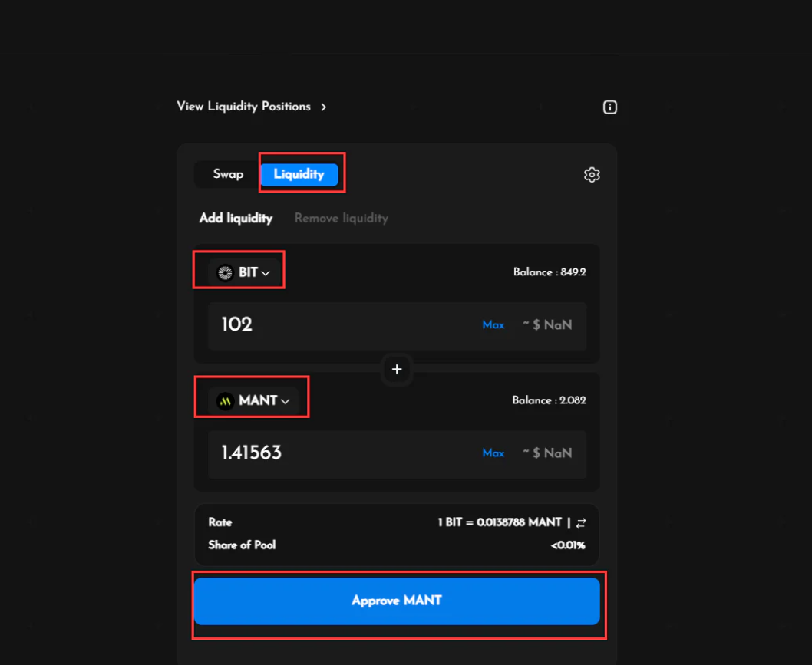Click the chevron after View Liquidity Positions
The width and height of the screenshot is (812, 665).
(323, 107)
